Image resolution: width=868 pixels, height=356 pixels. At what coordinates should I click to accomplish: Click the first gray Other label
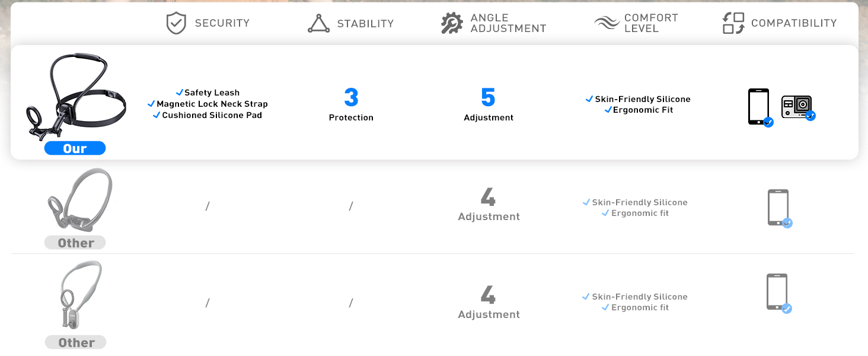coord(75,243)
